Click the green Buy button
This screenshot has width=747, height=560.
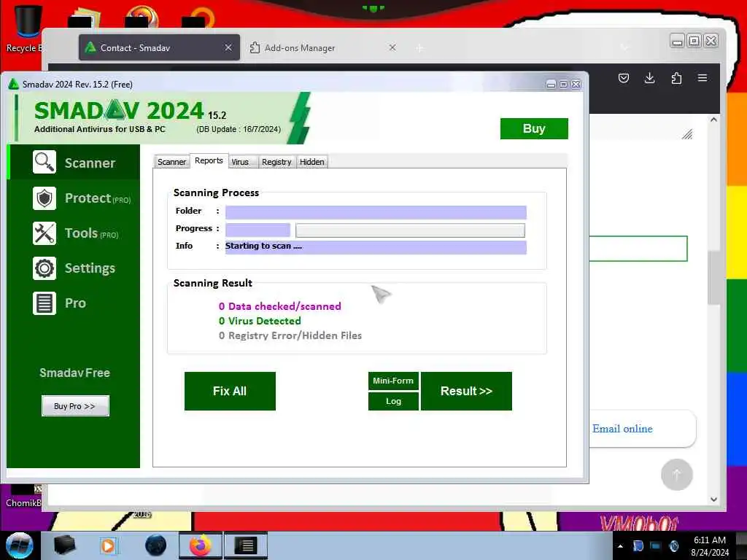tap(534, 128)
